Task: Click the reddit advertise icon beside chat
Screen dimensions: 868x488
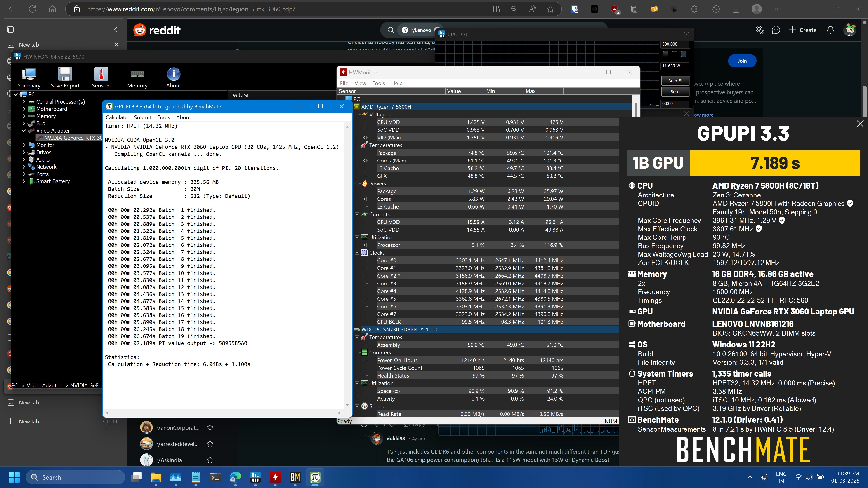Action: click(759, 30)
